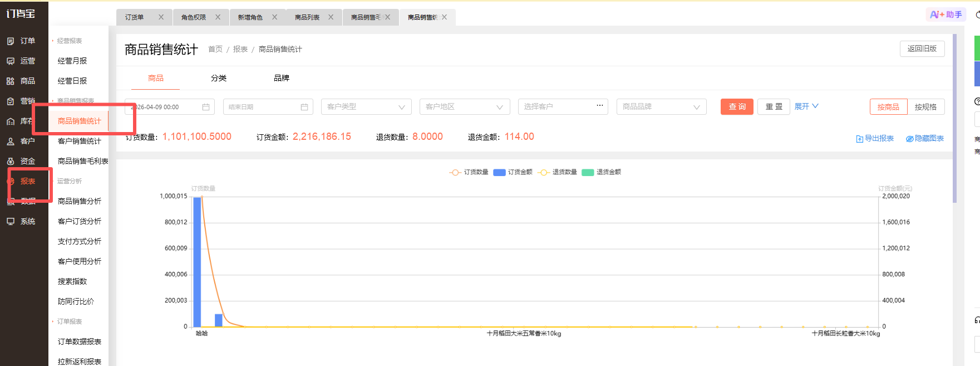980x366 pixels.
Task: Open 商品销售毛利表 report
Action: pyautogui.click(x=83, y=161)
